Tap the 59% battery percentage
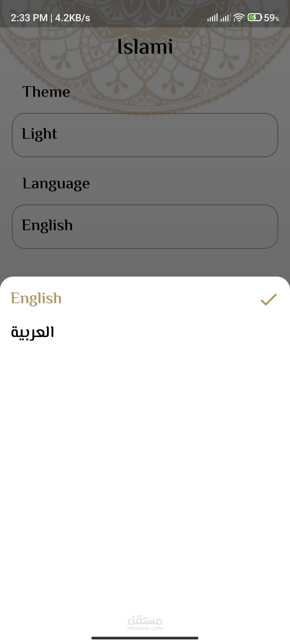This screenshot has height=644, width=290. click(271, 18)
